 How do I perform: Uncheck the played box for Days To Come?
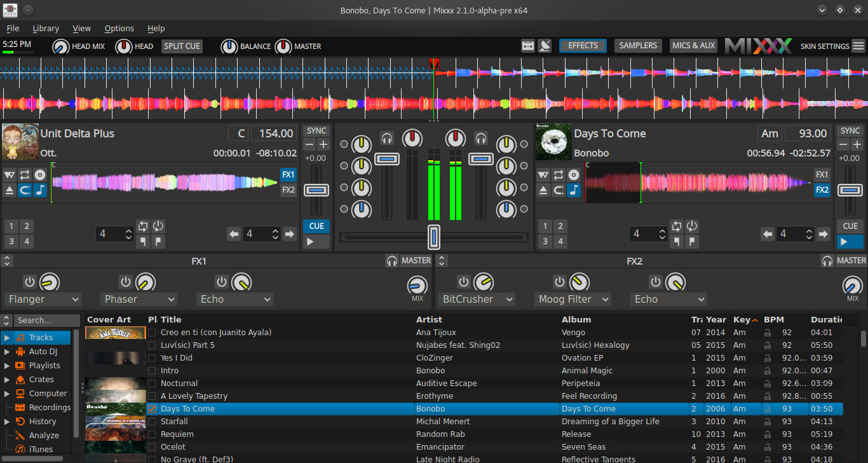click(152, 409)
